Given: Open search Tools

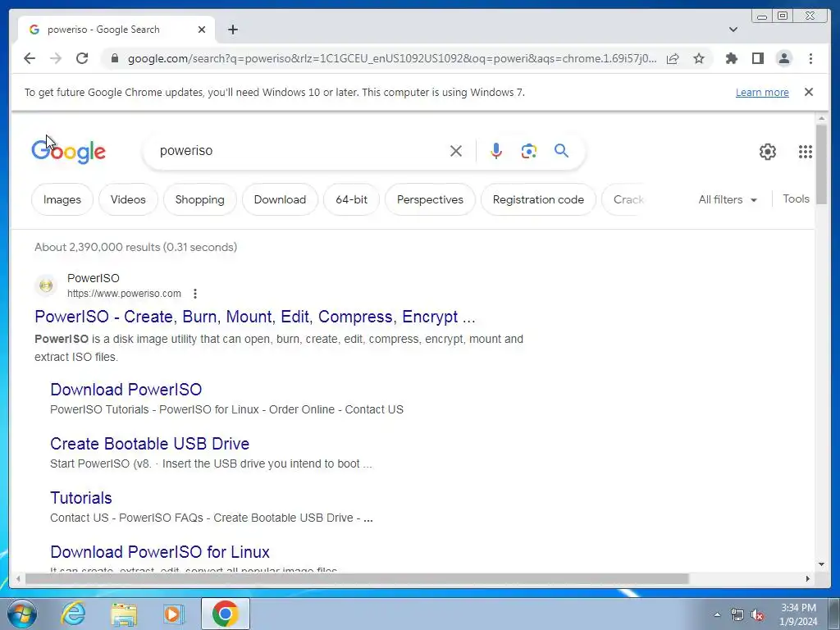Looking at the screenshot, I should coord(796,199).
